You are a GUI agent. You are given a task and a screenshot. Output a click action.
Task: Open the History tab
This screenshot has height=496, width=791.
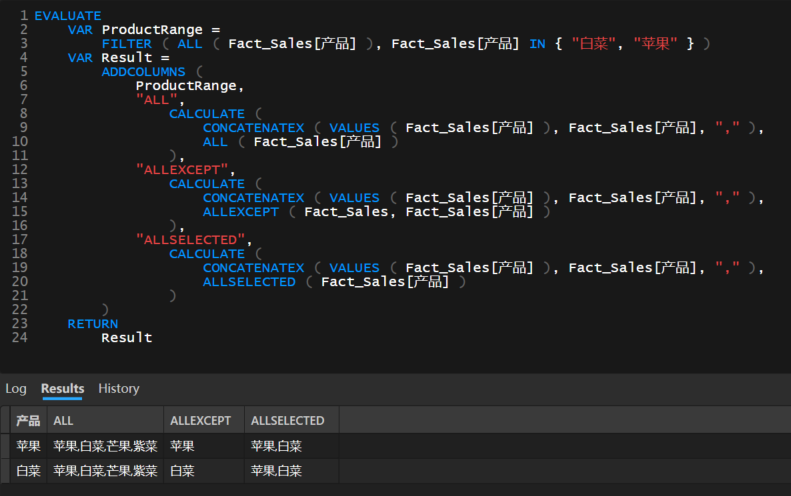tap(119, 389)
